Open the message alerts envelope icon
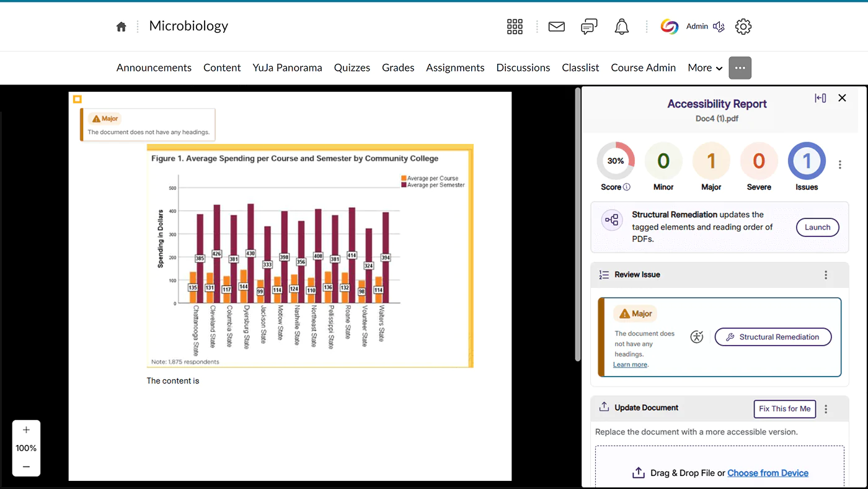This screenshot has width=868, height=489. point(556,27)
